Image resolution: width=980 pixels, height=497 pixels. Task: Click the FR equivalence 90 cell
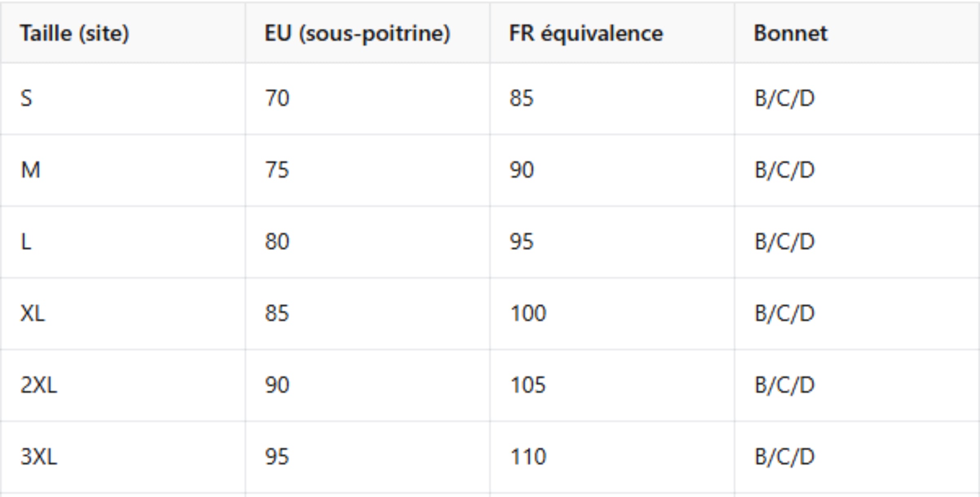(x=612, y=170)
